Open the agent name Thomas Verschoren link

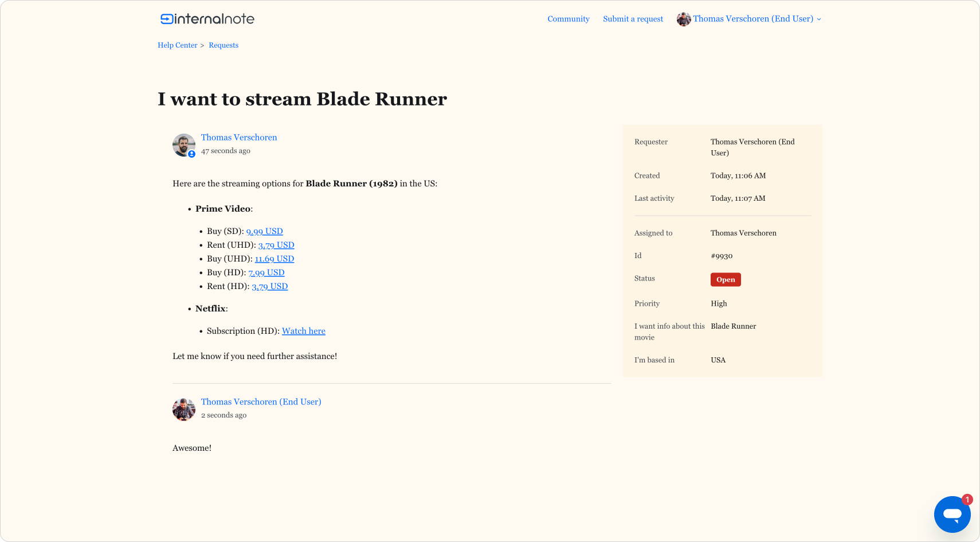tap(239, 138)
